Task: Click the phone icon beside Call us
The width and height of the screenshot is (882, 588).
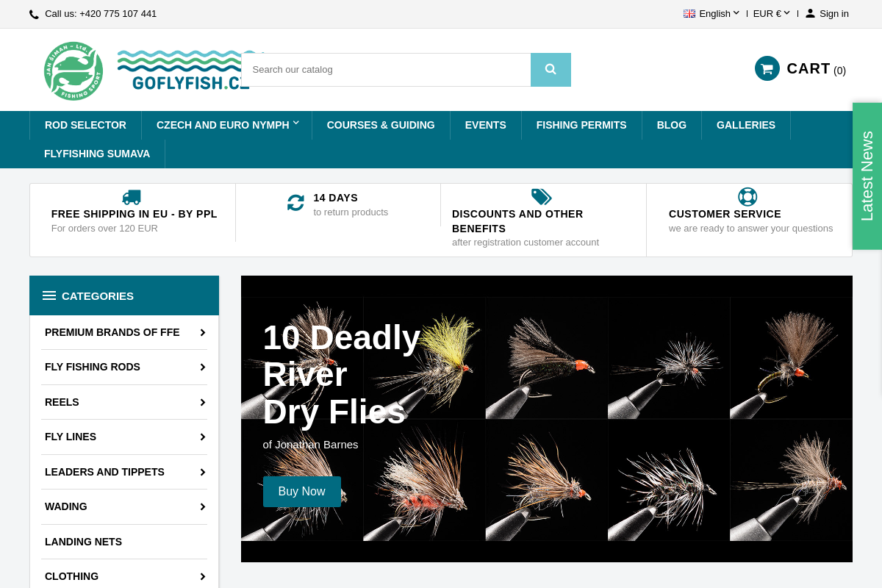Action: pos(34,14)
